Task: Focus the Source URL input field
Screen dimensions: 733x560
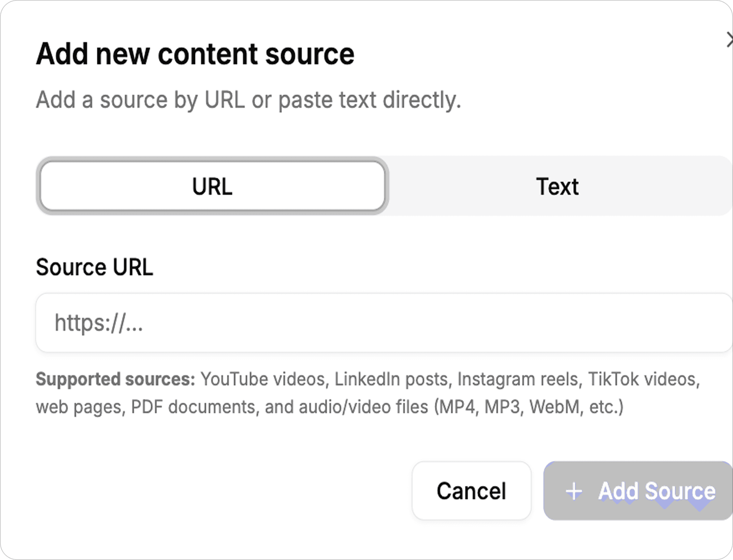Action: (383, 323)
